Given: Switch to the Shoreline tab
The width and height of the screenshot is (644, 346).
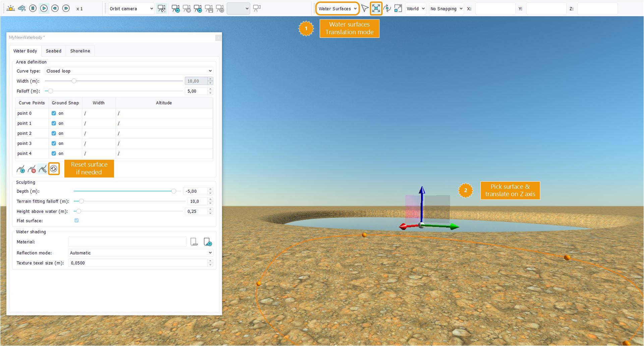Looking at the screenshot, I should point(80,51).
